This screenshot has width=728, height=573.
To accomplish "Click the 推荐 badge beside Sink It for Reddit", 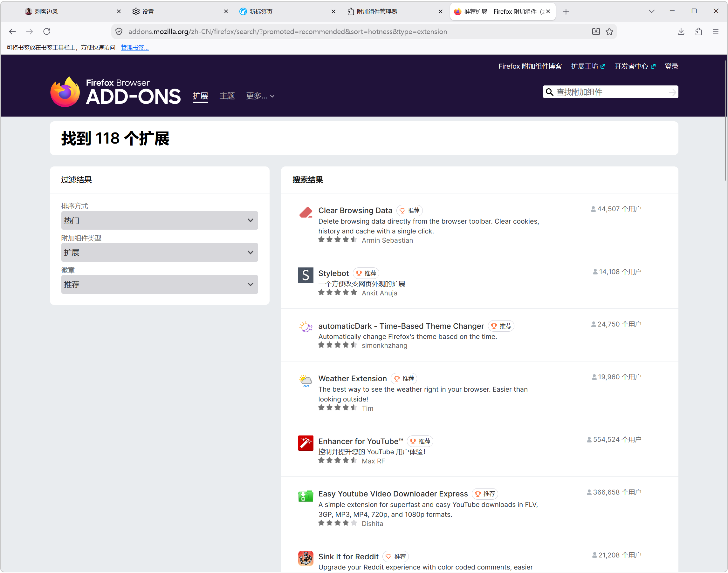I will (395, 557).
